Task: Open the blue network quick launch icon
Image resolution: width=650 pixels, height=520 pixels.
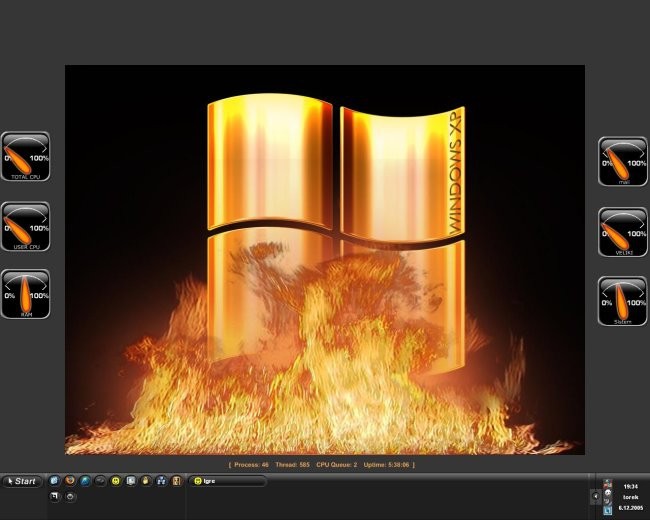Action: (x=161, y=481)
